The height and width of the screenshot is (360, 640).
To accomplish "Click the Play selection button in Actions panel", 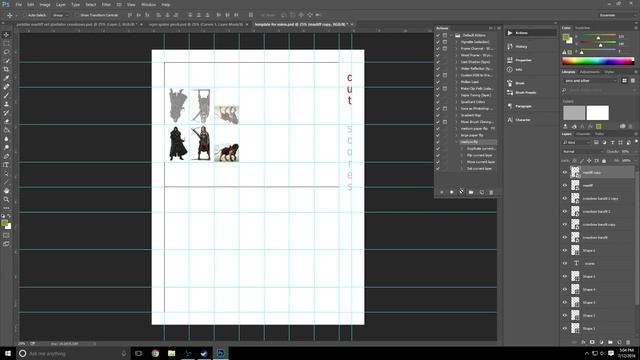I will [461, 192].
